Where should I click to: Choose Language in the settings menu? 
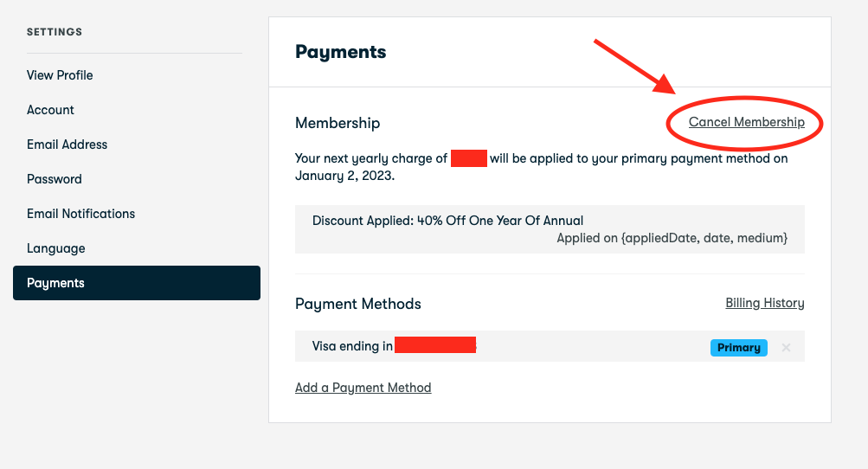click(56, 248)
